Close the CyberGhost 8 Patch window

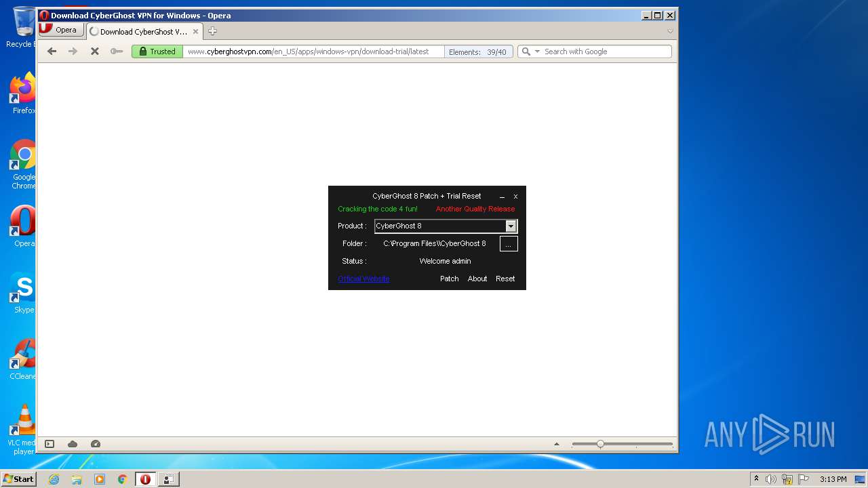coord(515,197)
